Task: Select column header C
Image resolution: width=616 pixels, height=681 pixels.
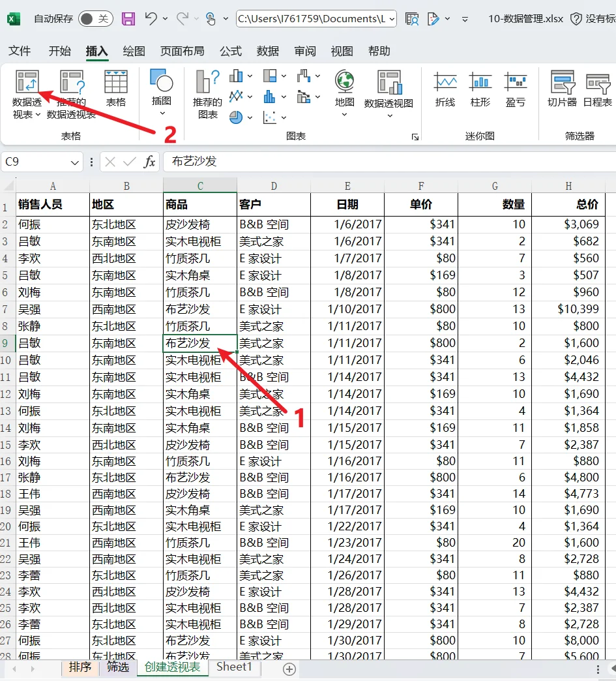Action: 200,186
